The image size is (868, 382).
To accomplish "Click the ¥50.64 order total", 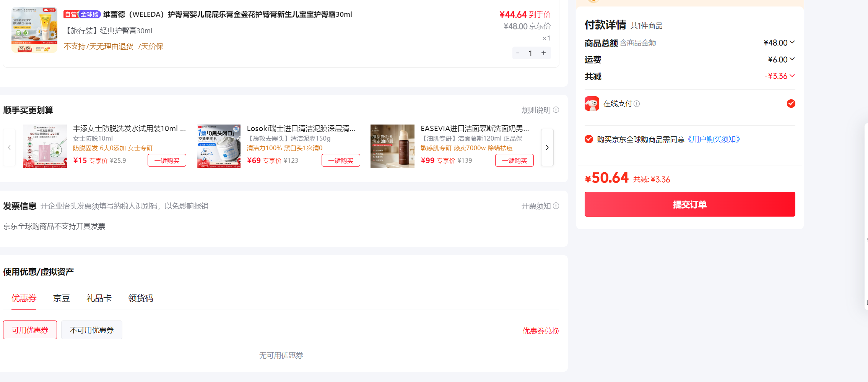I will tap(607, 178).
